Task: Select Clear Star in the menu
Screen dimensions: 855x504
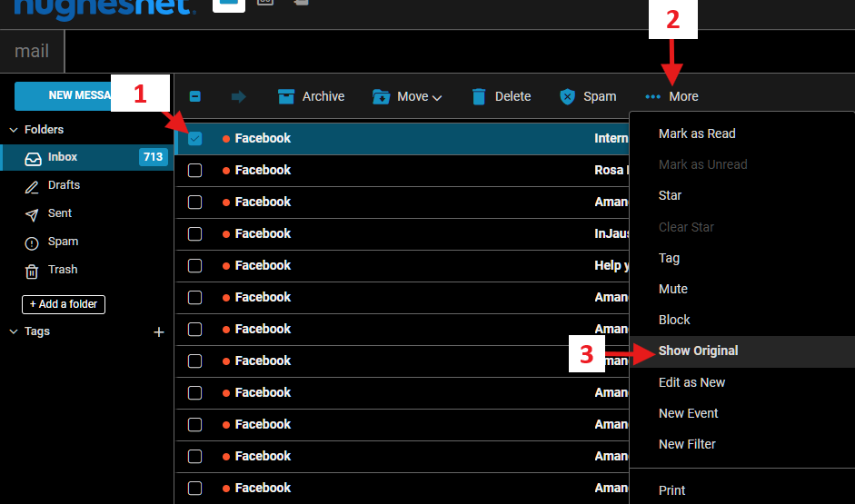Action: (686, 227)
